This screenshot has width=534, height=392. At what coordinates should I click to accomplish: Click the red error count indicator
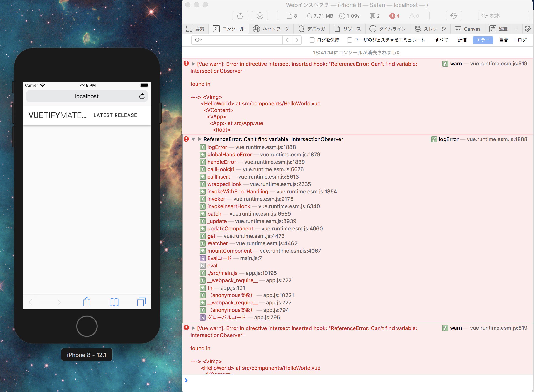(394, 16)
